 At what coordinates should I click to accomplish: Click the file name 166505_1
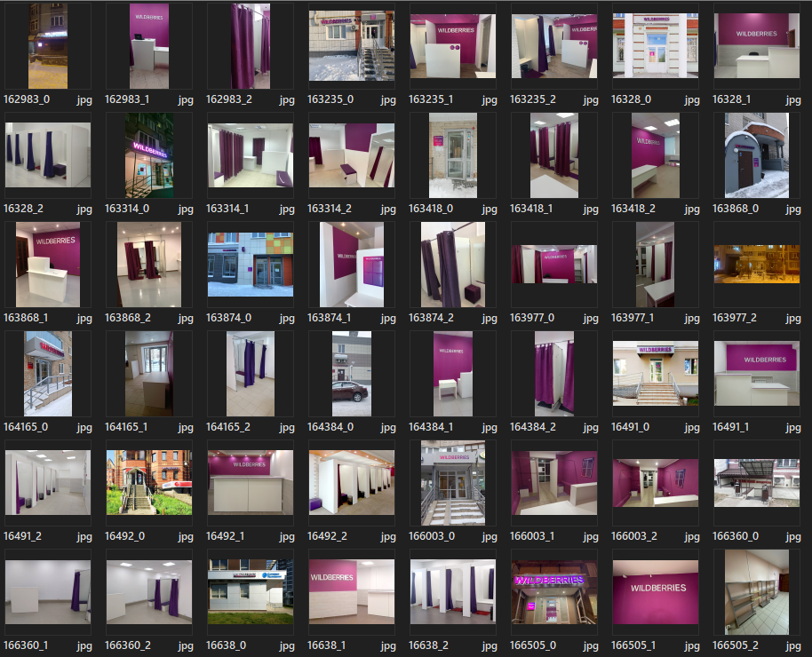pos(633,645)
